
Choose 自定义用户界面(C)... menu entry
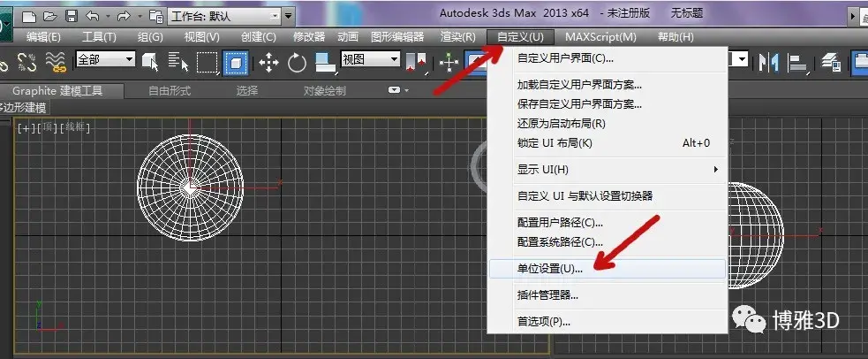607,57
